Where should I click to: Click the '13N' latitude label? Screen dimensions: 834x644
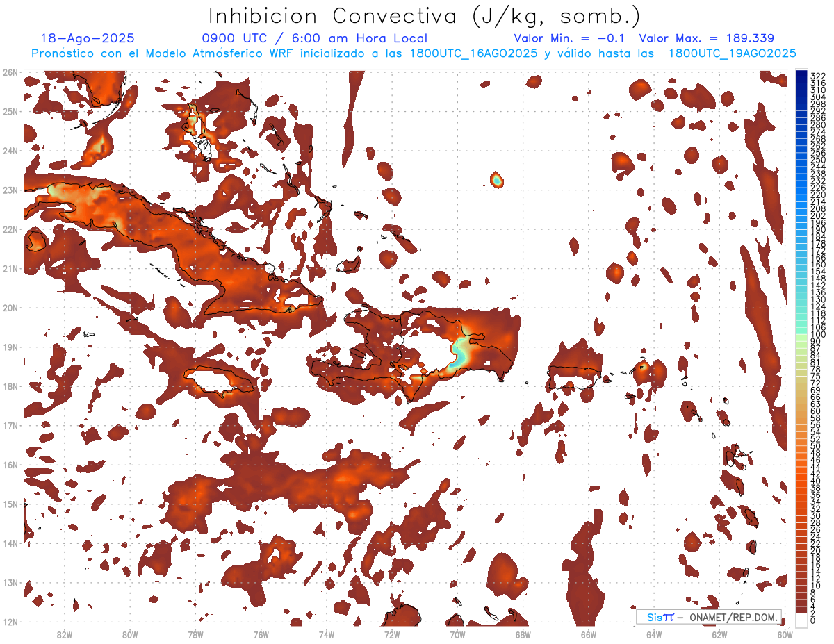click(10, 583)
